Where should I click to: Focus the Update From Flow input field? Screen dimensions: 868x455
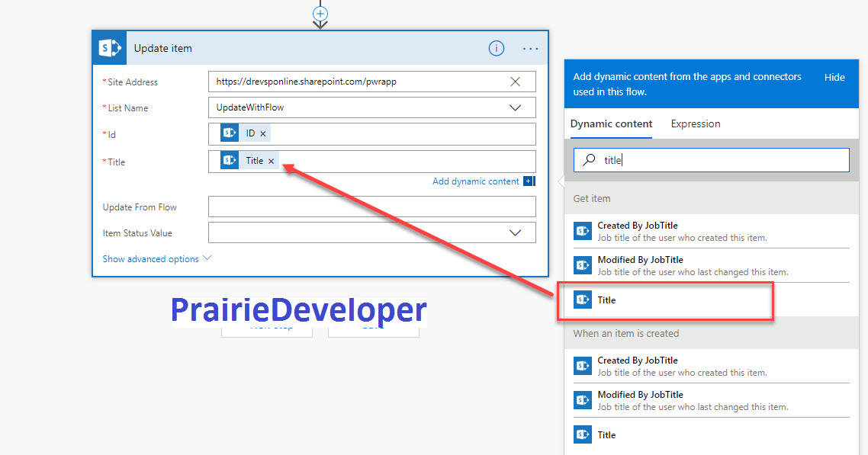(x=372, y=207)
